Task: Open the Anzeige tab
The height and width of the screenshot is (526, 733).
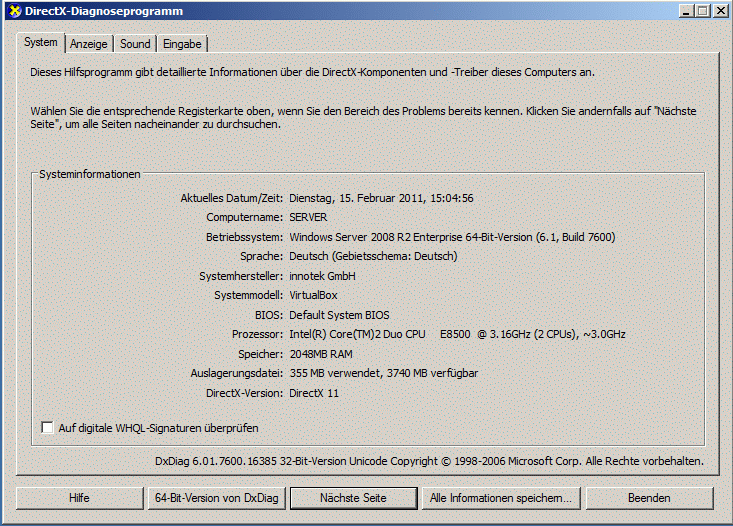Action: coord(89,44)
